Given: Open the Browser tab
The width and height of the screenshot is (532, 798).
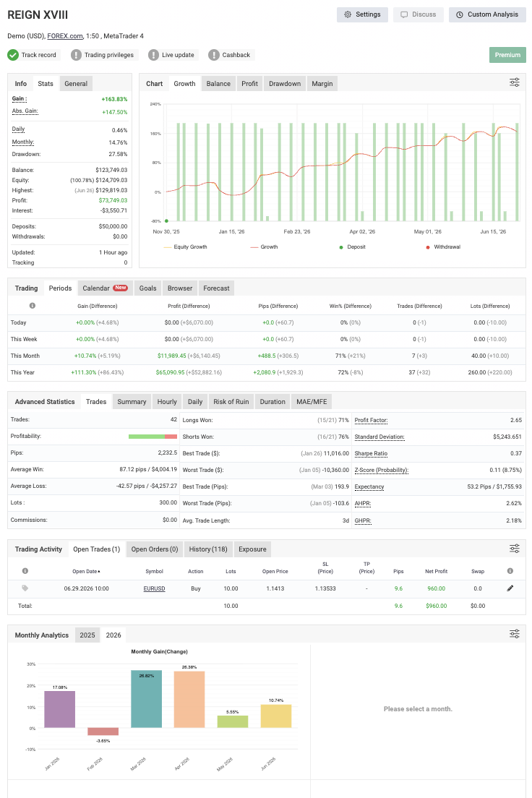Looking at the screenshot, I should (x=180, y=288).
